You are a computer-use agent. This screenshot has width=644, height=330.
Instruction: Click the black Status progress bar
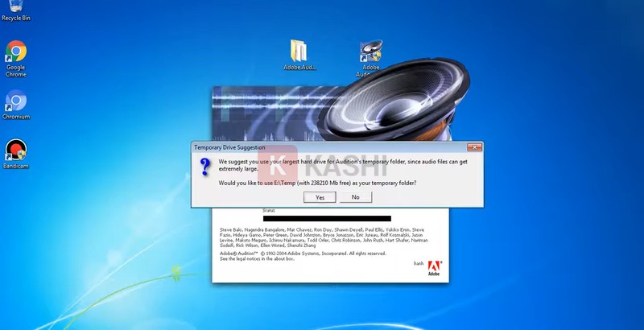tap(326, 218)
